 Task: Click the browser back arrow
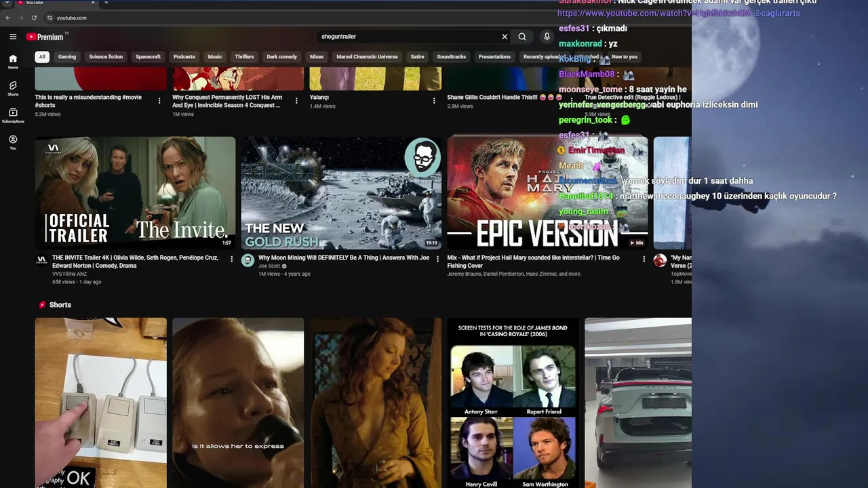(8, 18)
